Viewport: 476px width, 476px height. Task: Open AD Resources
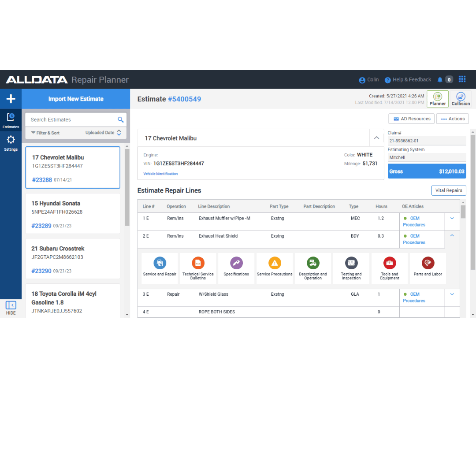[411, 119]
